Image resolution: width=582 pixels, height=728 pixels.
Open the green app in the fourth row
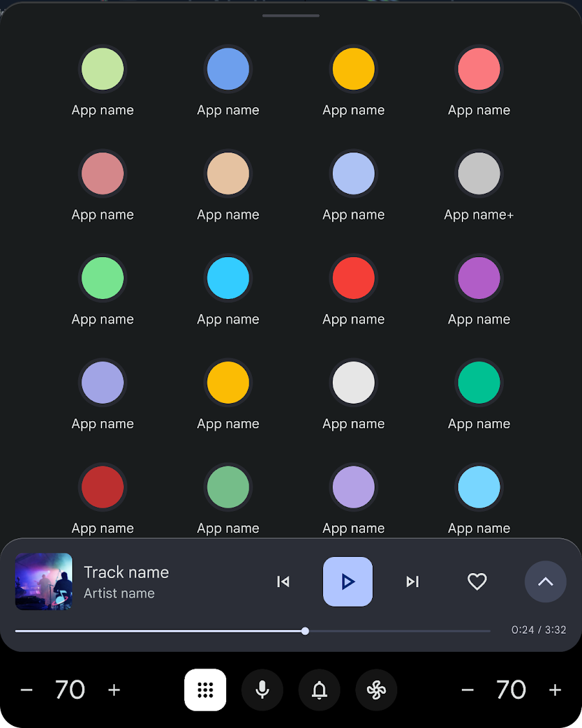point(479,382)
